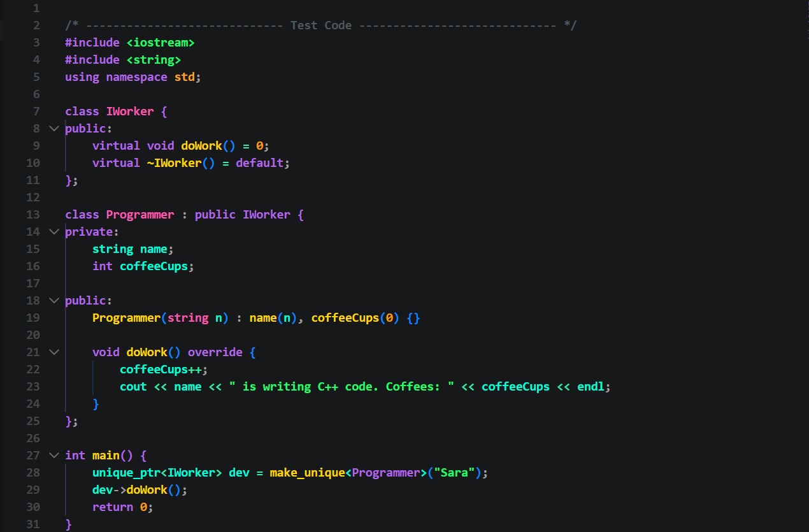The height and width of the screenshot is (532, 809).
Task: Click the "default" keyword on line 10
Action: (259, 163)
